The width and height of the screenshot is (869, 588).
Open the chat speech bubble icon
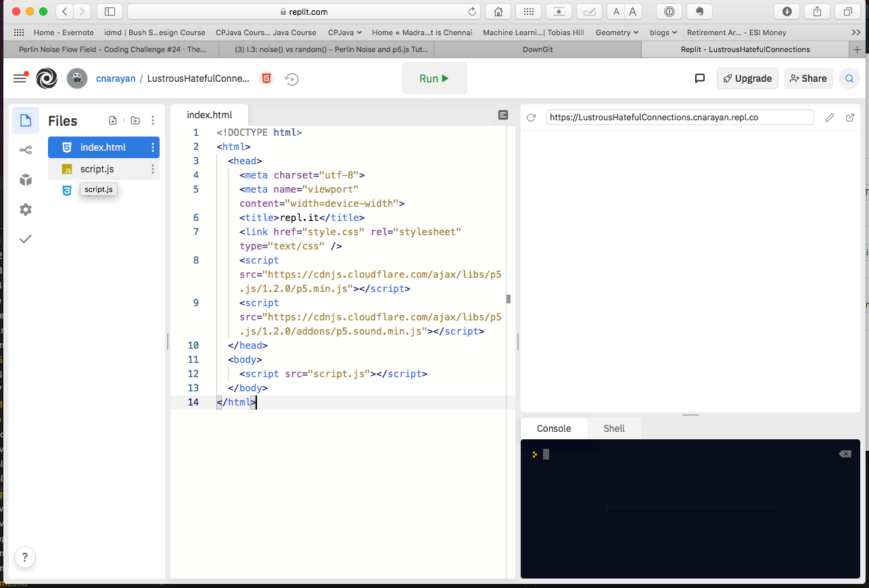tap(700, 78)
